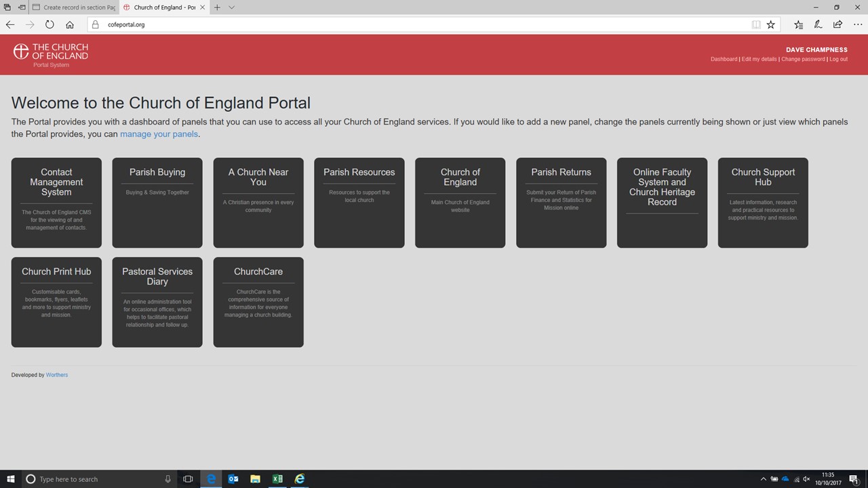
Task: Click the DAVE CHAMPNESS user name
Action: click(x=816, y=50)
